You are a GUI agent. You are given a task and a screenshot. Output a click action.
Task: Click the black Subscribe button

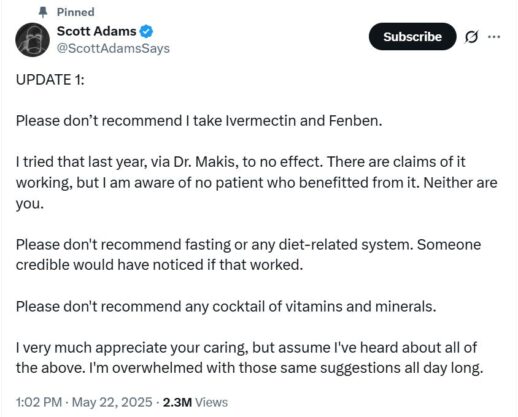point(412,37)
